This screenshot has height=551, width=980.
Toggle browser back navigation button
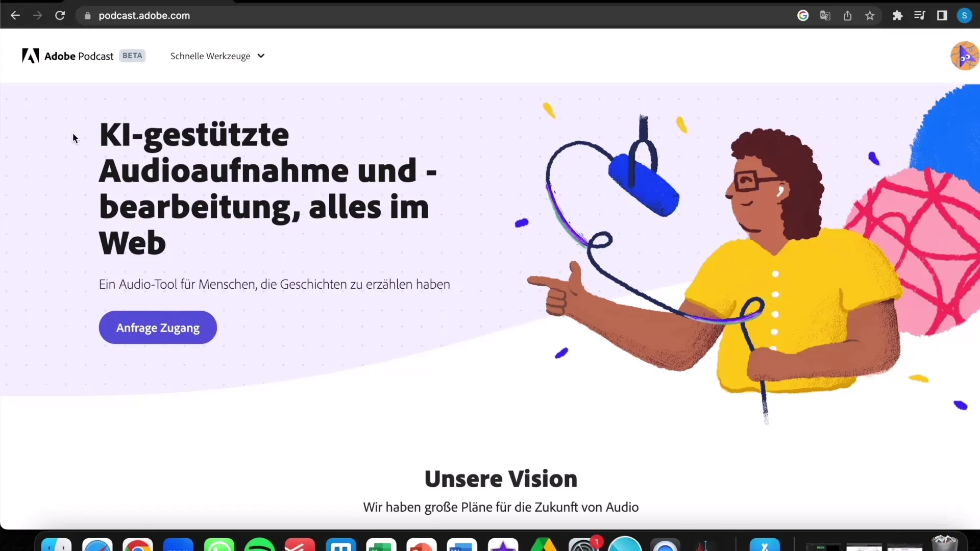[x=15, y=15]
